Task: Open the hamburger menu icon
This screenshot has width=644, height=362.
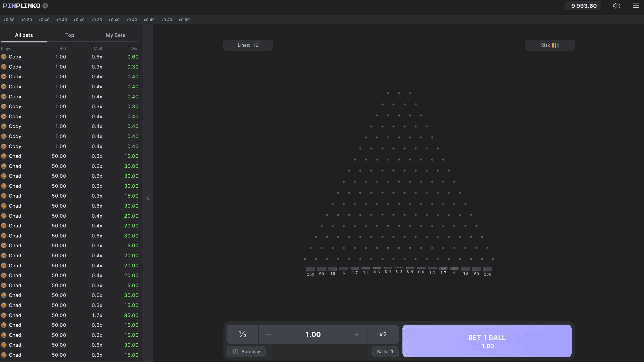Action: (636, 6)
